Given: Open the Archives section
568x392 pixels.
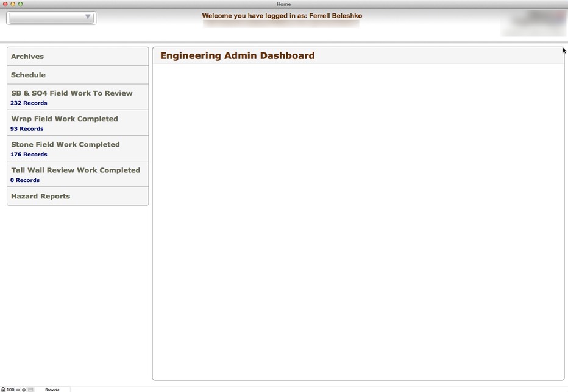Looking at the screenshot, I should click(77, 57).
